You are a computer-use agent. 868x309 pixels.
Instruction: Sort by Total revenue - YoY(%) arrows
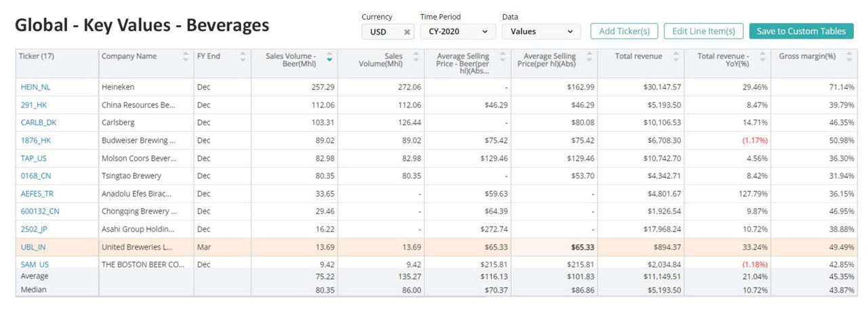pyautogui.click(x=762, y=57)
